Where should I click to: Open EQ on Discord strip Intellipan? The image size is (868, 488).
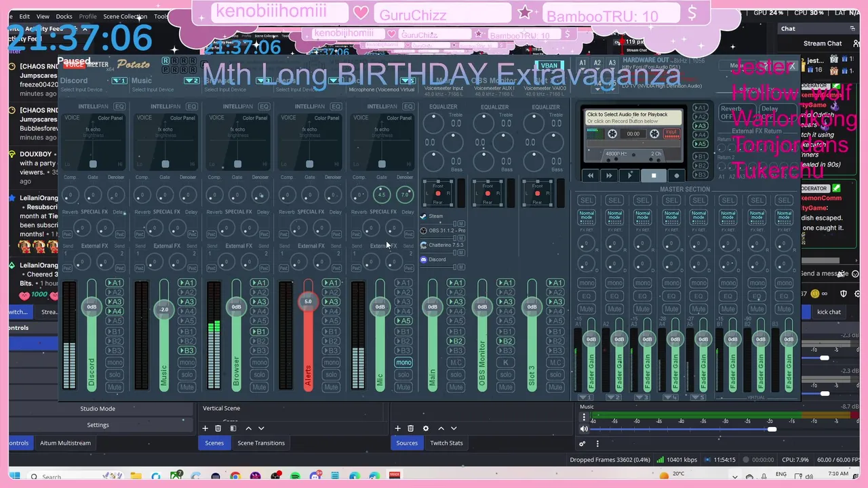[x=119, y=106]
